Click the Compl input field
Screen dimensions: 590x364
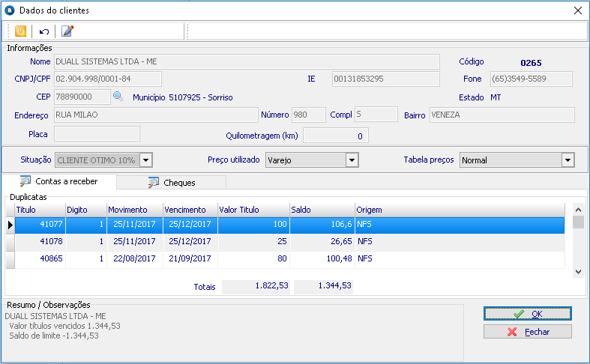[x=376, y=115]
